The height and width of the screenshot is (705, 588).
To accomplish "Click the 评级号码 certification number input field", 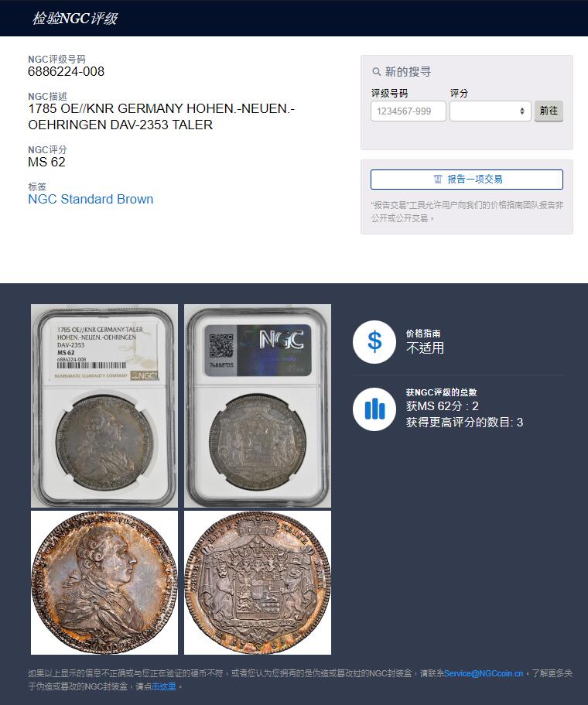I will (x=409, y=111).
